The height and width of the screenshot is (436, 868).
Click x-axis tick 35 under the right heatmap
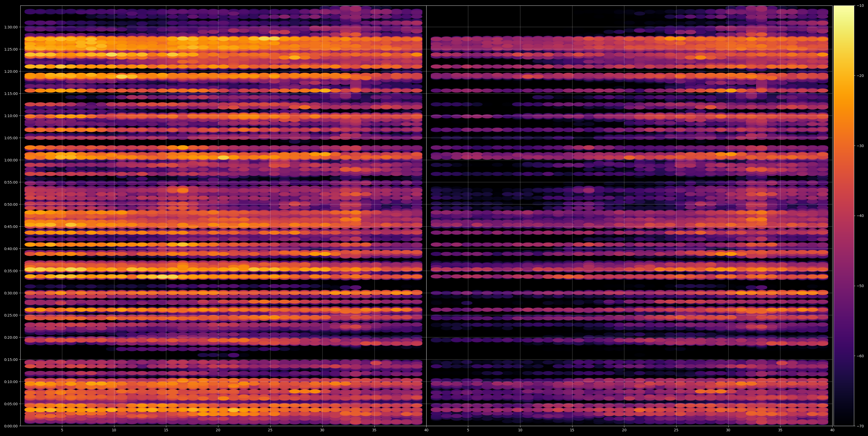point(780,430)
